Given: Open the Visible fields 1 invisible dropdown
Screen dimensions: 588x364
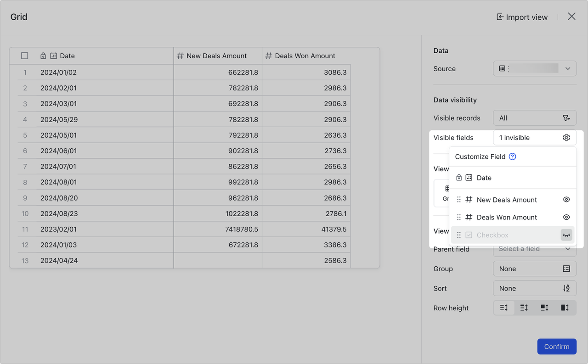Looking at the screenshot, I should [x=535, y=138].
